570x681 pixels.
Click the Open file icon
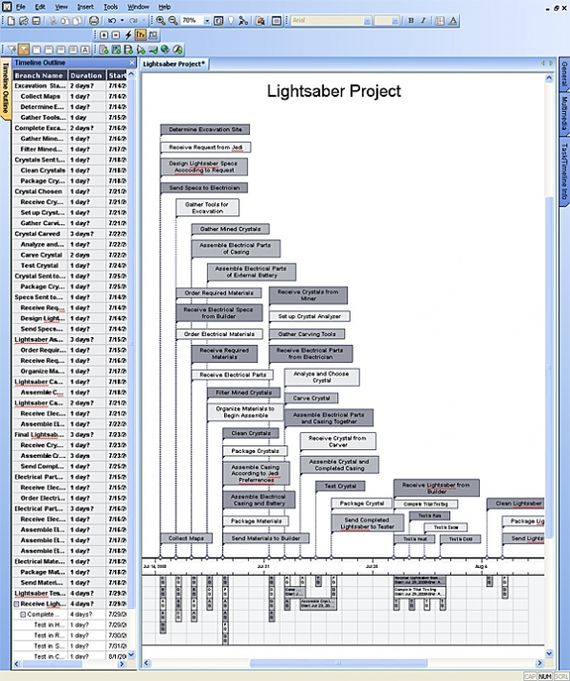pyautogui.click(x=23, y=20)
